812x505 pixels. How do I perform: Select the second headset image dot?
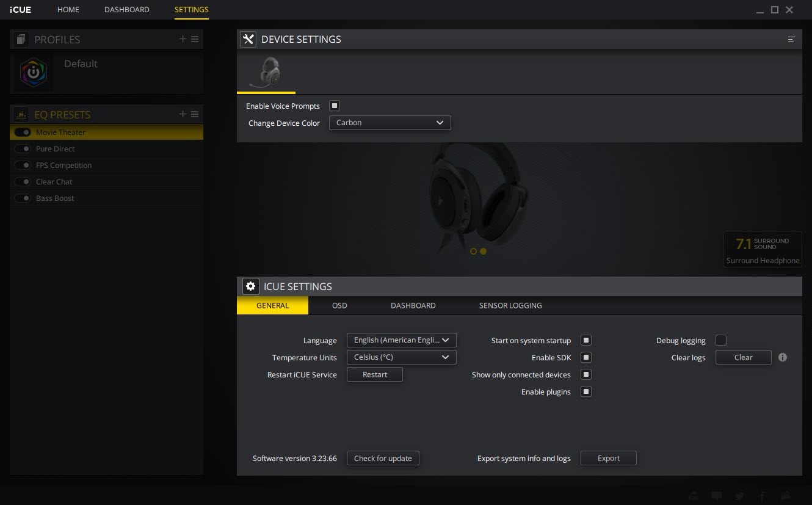tap(483, 251)
